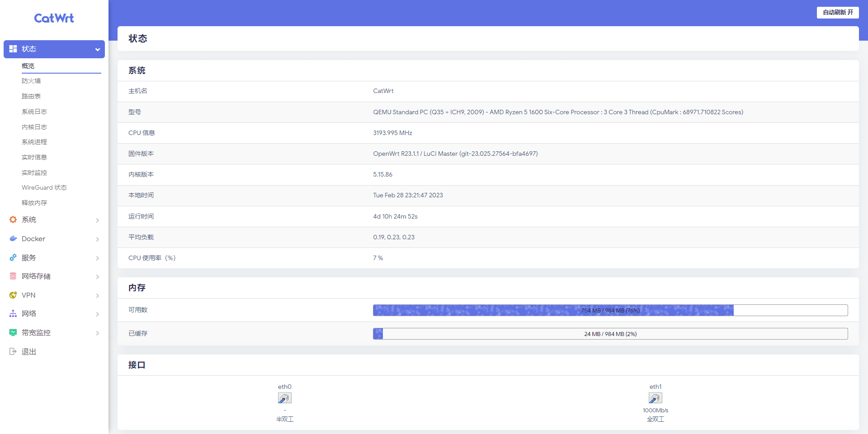The image size is (868, 434).
Task: Click the CatWrt logo
Action: coord(54,18)
